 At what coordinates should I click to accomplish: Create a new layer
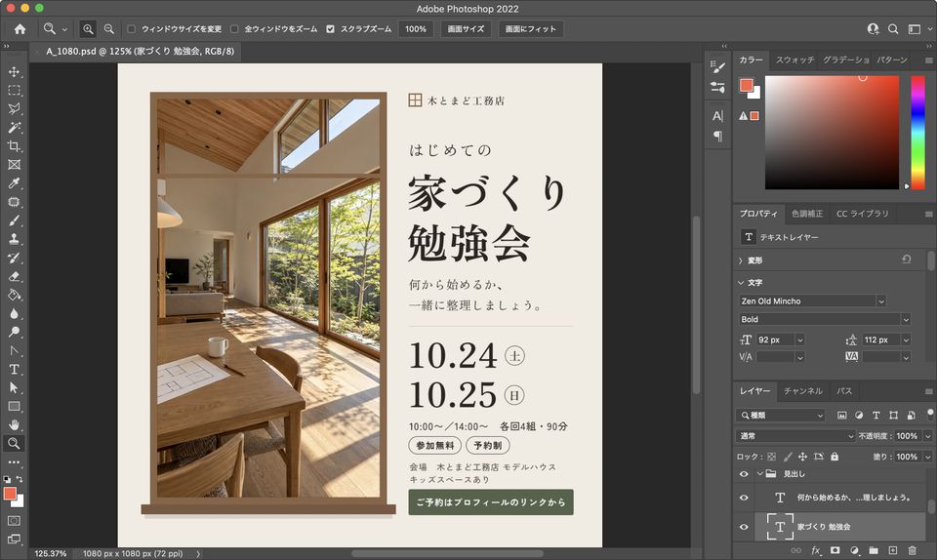(893, 550)
